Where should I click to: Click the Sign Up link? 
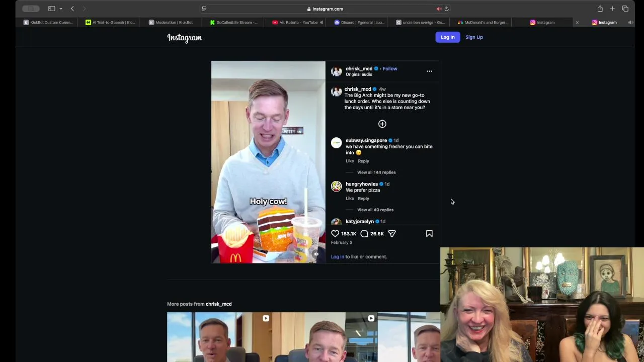(x=474, y=37)
